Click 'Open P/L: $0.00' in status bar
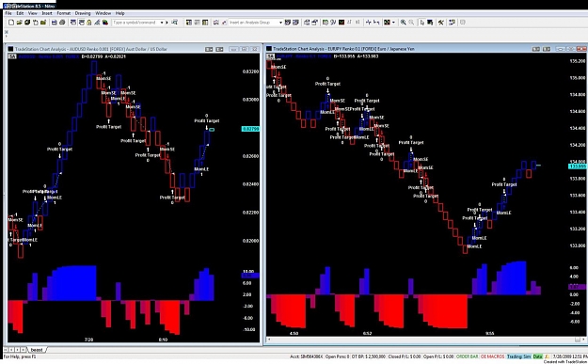 (x=438, y=356)
